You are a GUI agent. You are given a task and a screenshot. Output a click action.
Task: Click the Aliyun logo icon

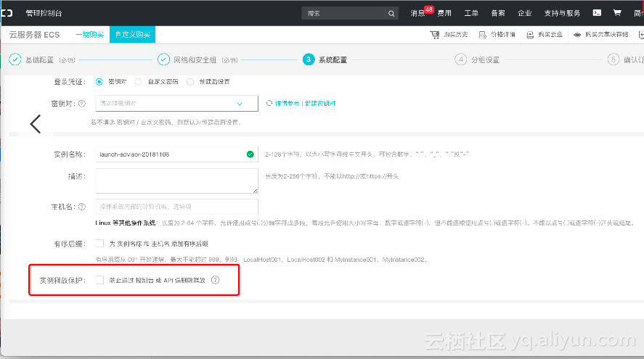coord(7,13)
